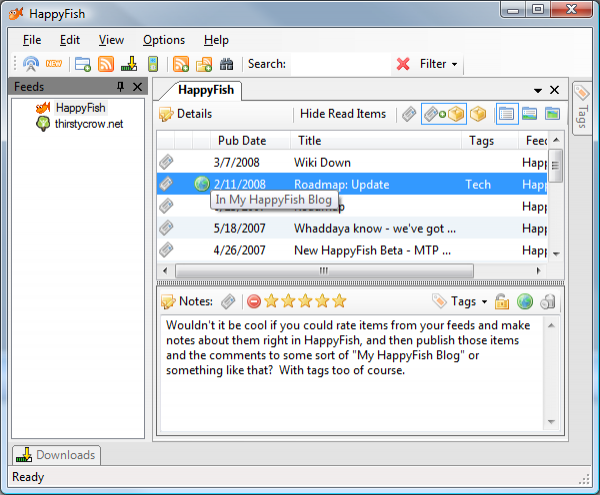The image size is (600, 495).
Task: Click into the Search input field
Action: [x=341, y=64]
